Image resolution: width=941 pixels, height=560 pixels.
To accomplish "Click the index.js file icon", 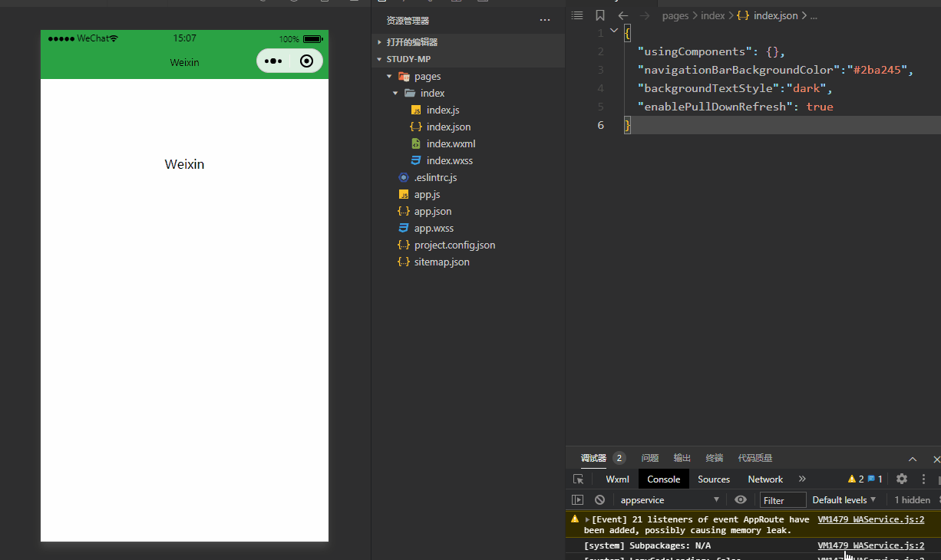I will coord(416,110).
